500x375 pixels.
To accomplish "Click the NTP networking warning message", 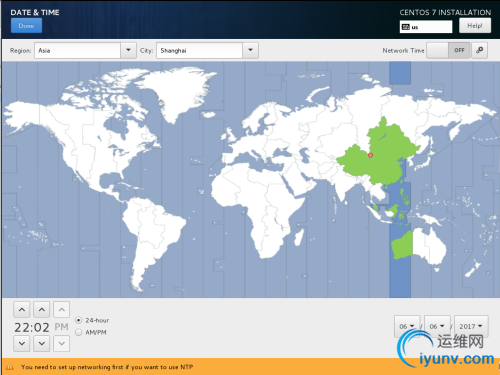I will (107, 367).
